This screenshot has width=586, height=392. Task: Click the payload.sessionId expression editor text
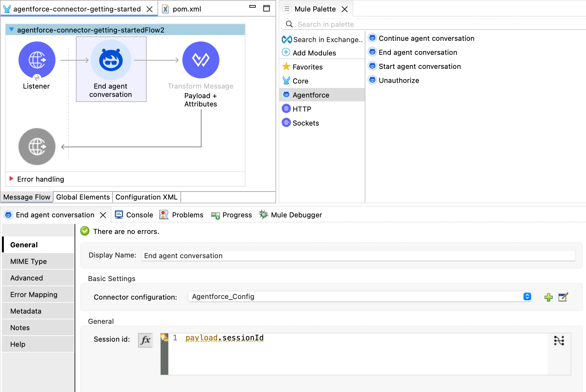224,338
